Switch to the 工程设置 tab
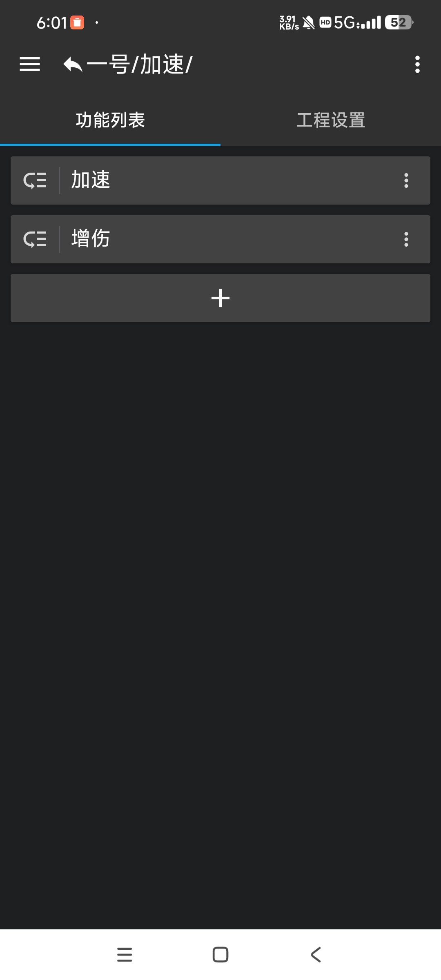The image size is (441, 980). coord(331,120)
